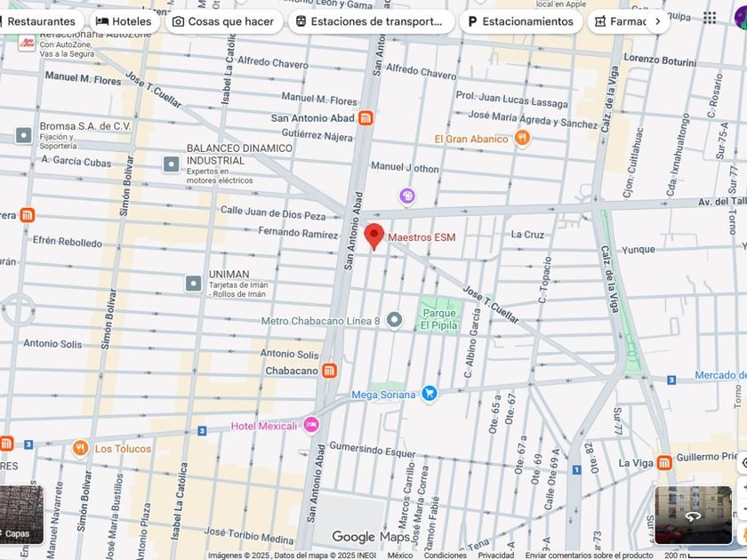Image resolution: width=747 pixels, height=560 pixels.
Task: Pick the Farmacias category chip
Action: pos(617,21)
